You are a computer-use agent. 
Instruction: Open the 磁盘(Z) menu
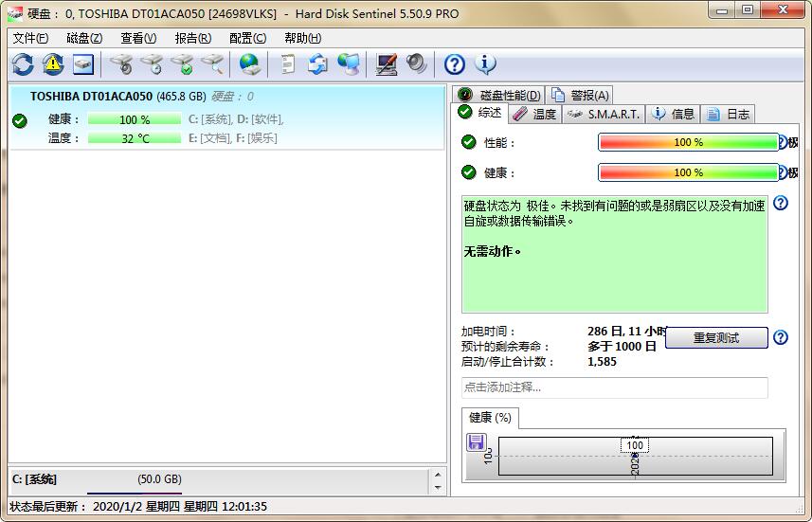pyautogui.click(x=84, y=38)
